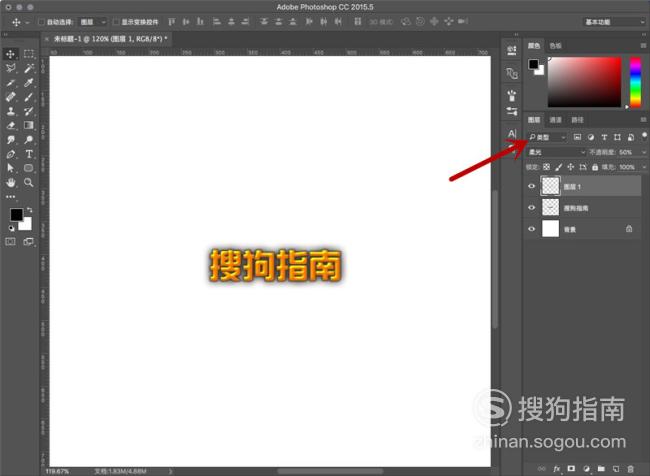Select the Type tool (T)
This screenshot has height=476, width=650.
(x=29, y=154)
